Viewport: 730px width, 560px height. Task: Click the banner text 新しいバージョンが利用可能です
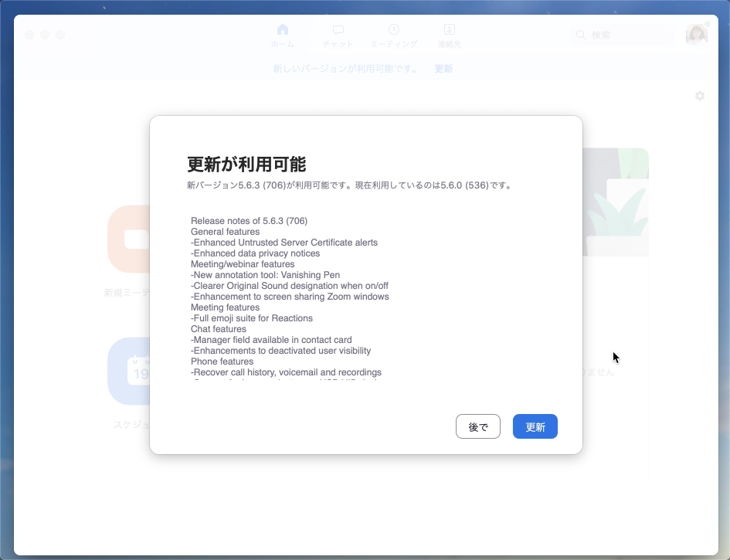coord(345,69)
